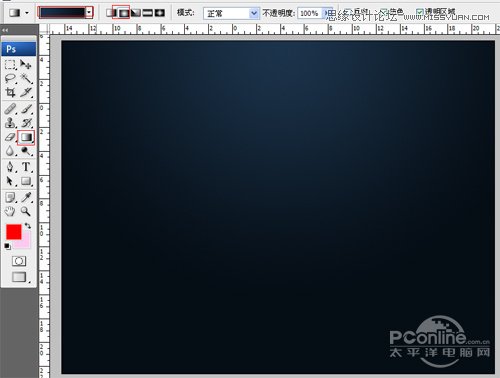Open foreground color picker (red swatch)
500x378 pixels.
(14, 232)
